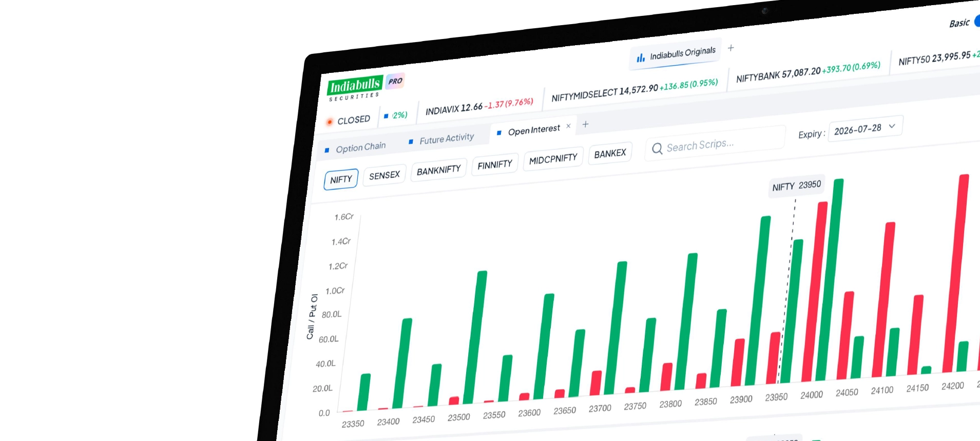
Task: Click the green bar at strike 23850
Action: [x=719, y=349]
